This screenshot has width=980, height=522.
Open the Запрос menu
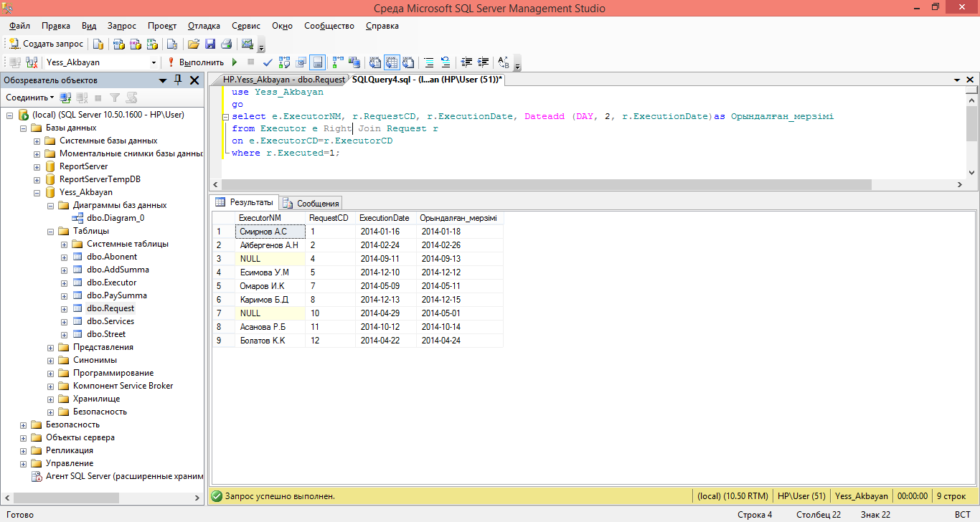122,26
